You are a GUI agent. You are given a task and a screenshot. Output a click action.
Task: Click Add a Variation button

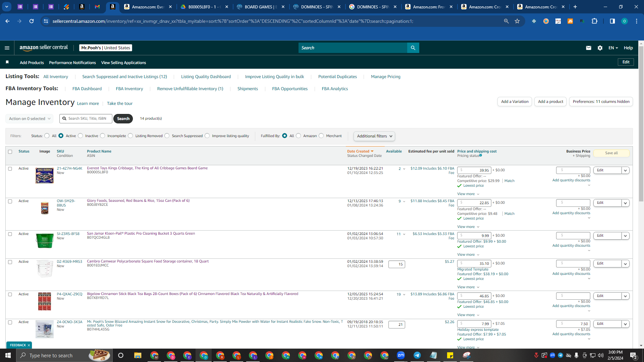[515, 102]
